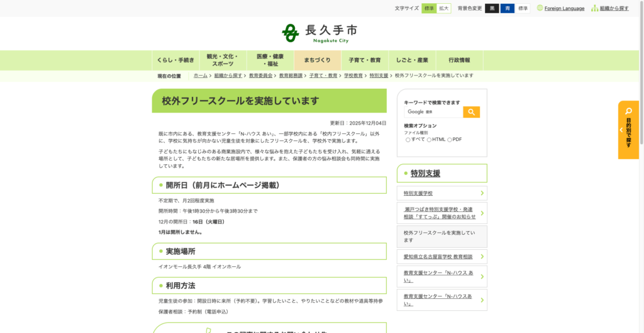This screenshot has height=333, width=644.
Task: Select the PDF file type radio button
Action: click(x=449, y=140)
